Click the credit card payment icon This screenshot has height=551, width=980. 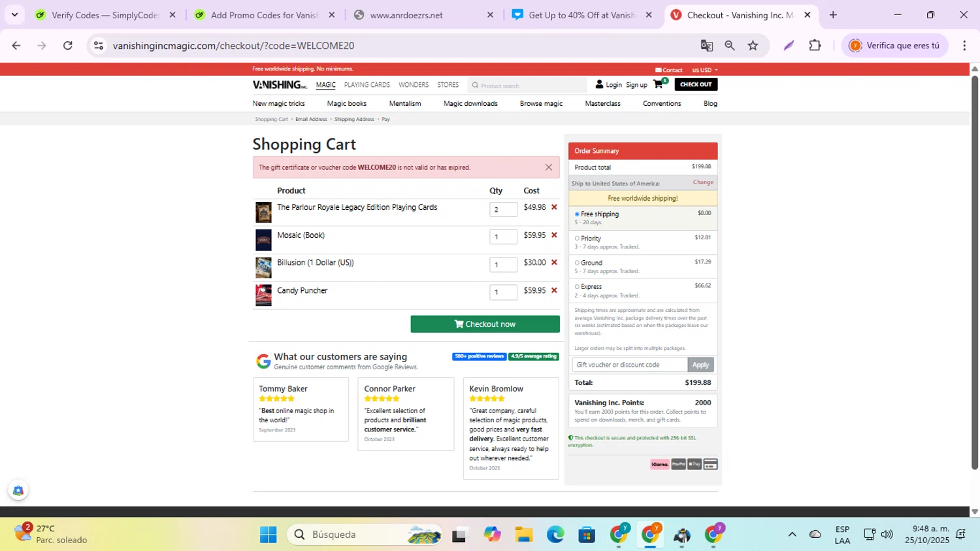(711, 464)
